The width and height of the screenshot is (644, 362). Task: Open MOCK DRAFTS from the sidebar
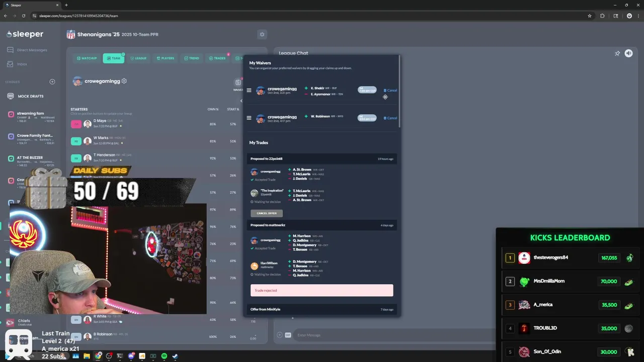pyautogui.click(x=26, y=96)
